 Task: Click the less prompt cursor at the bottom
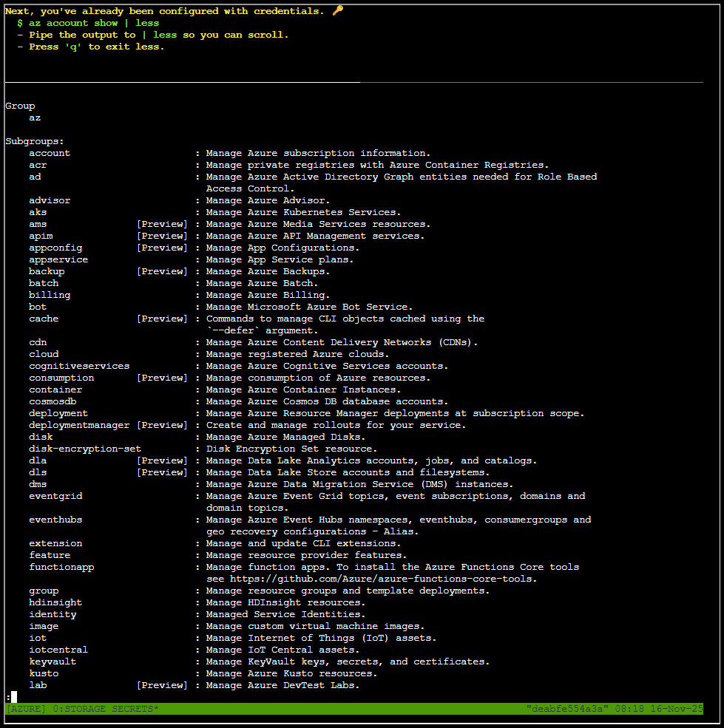tap(13, 697)
